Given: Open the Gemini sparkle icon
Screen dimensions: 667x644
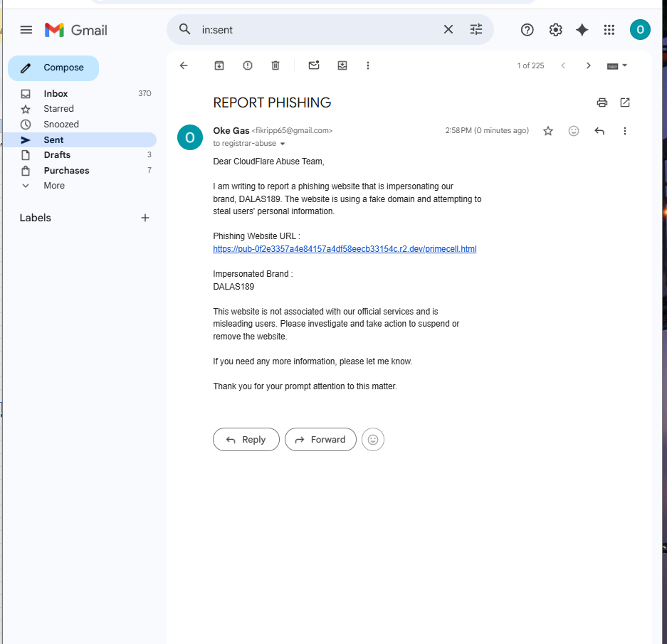Looking at the screenshot, I should pos(582,30).
